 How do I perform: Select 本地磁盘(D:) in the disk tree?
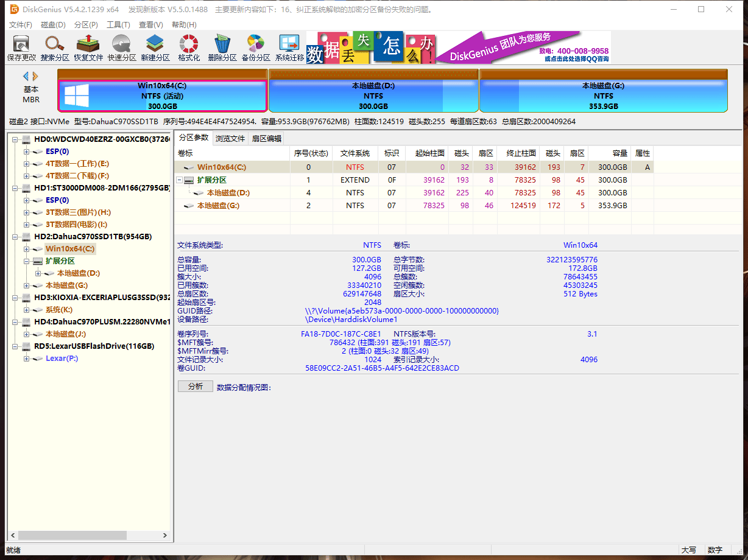click(79, 273)
